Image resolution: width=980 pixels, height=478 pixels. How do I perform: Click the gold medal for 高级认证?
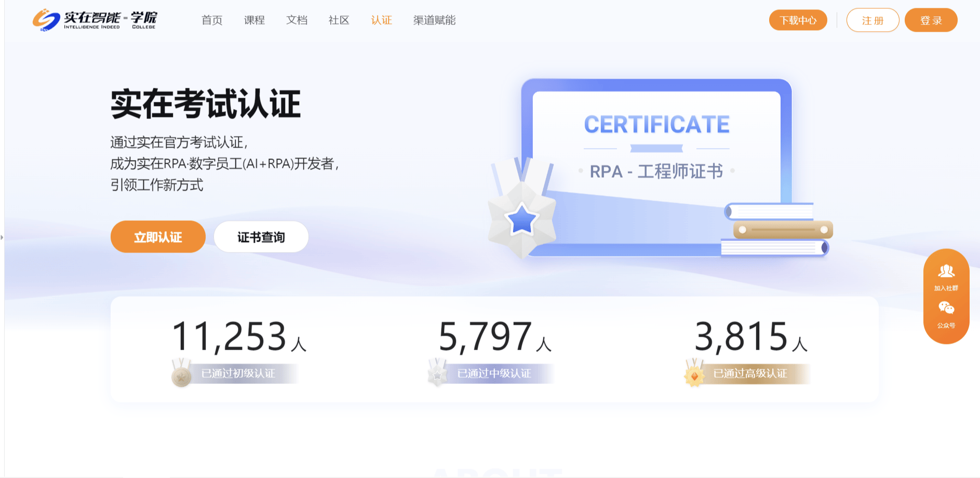pos(694,374)
